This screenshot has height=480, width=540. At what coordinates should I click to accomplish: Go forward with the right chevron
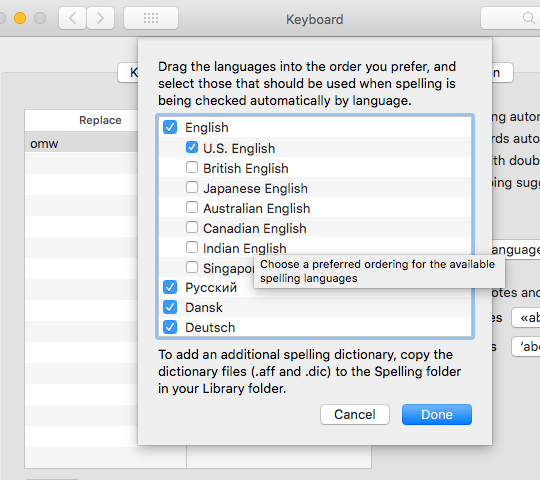pos(100,18)
